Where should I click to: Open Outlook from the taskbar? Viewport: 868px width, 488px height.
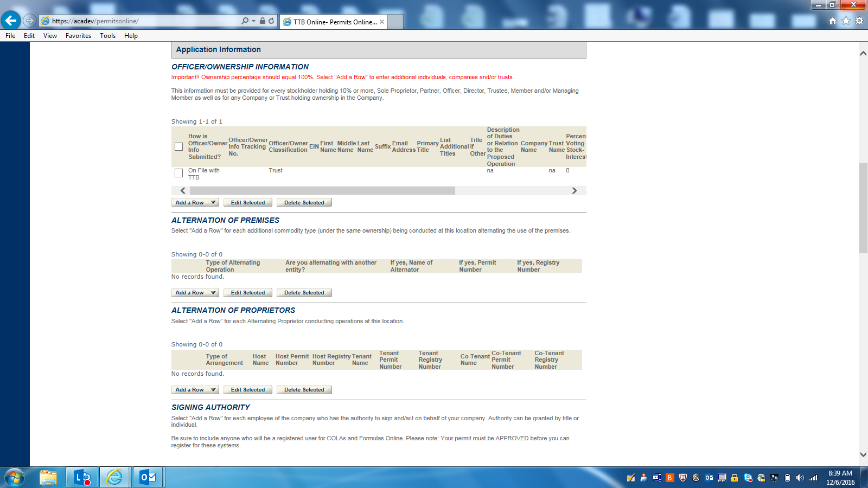click(148, 477)
